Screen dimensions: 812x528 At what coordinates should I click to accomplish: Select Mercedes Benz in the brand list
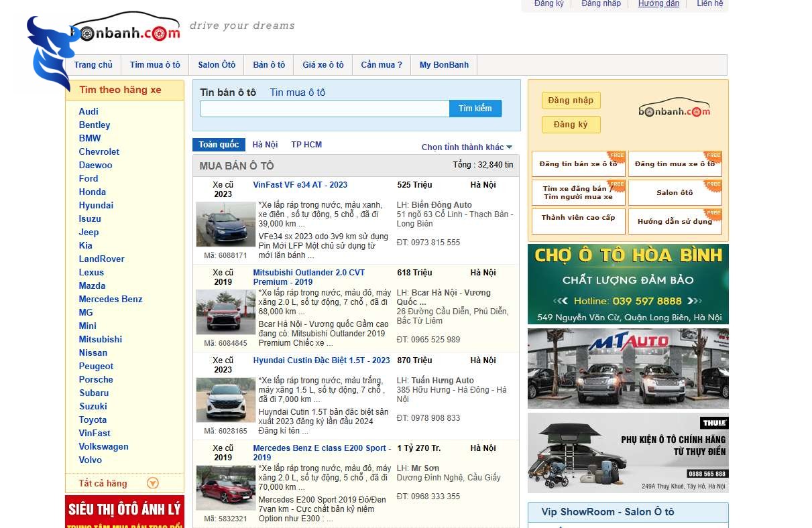click(x=111, y=299)
